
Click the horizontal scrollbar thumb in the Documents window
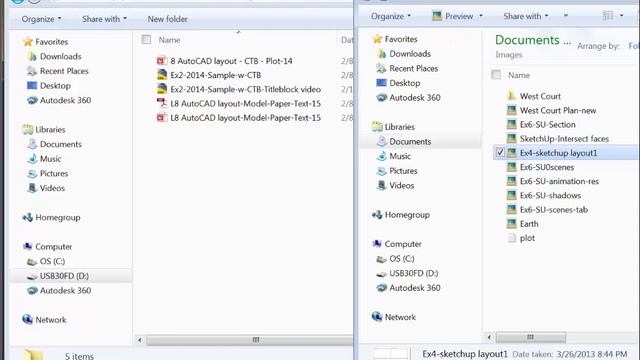point(530,337)
